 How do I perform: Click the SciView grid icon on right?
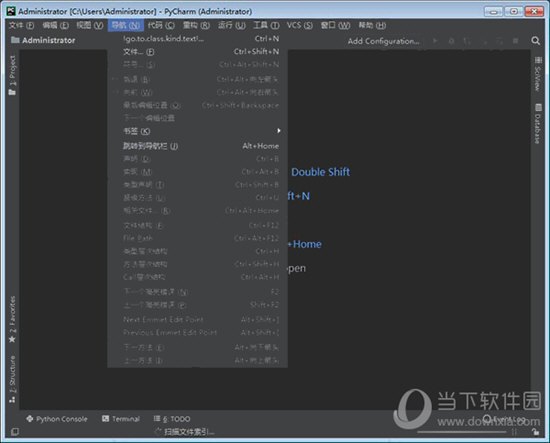tap(538, 60)
